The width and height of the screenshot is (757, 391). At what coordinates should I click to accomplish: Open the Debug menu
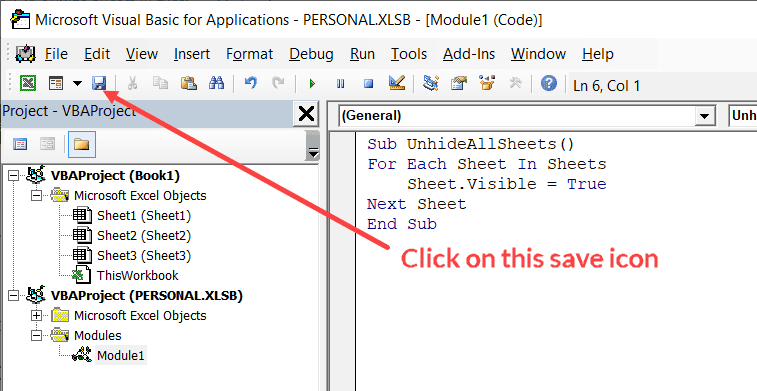[x=311, y=54]
